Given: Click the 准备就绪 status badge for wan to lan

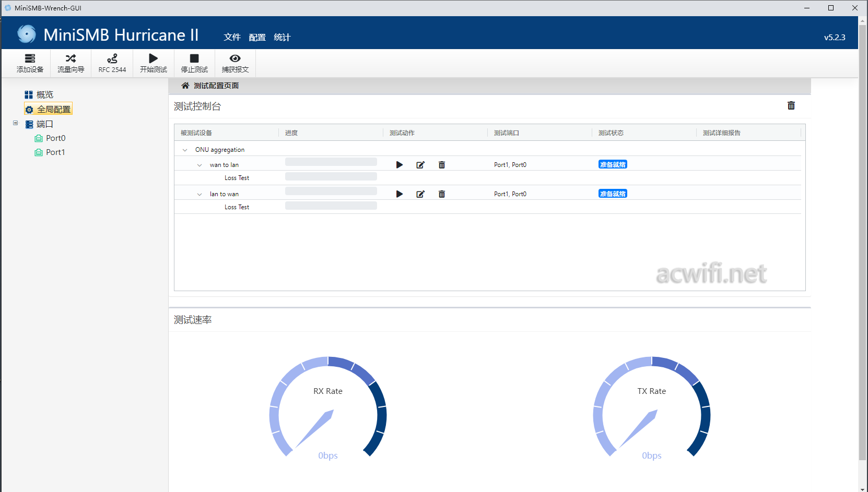Looking at the screenshot, I should pyautogui.click(x=613, y=164).
